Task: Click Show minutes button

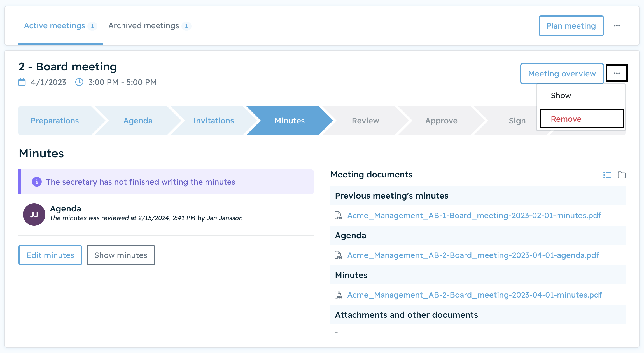Action: tap(121, 255)
